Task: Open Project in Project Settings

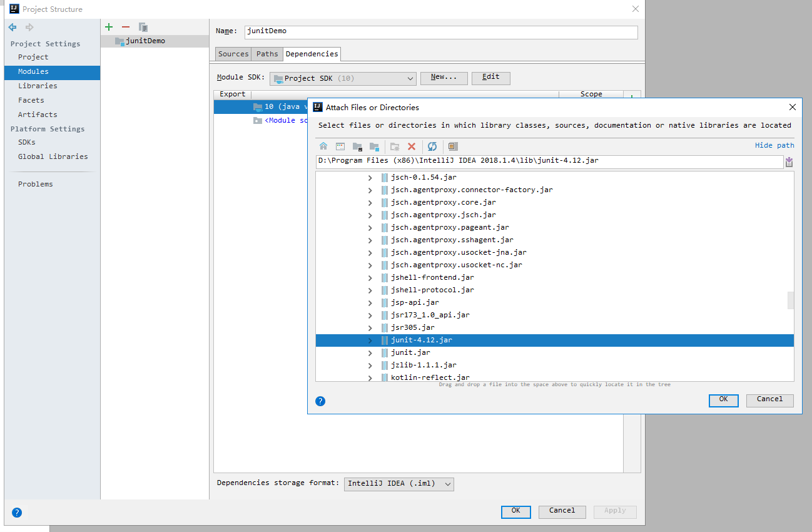Action: click(x=33, y=57)
